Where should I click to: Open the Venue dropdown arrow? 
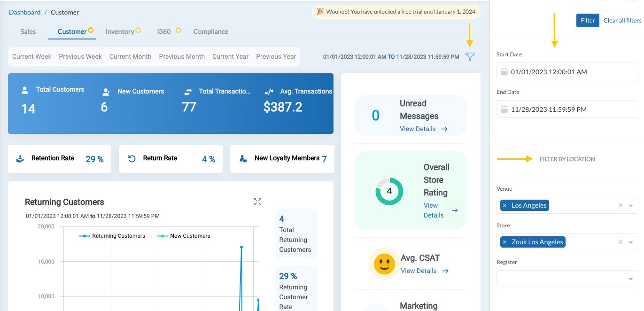(631, 206)
